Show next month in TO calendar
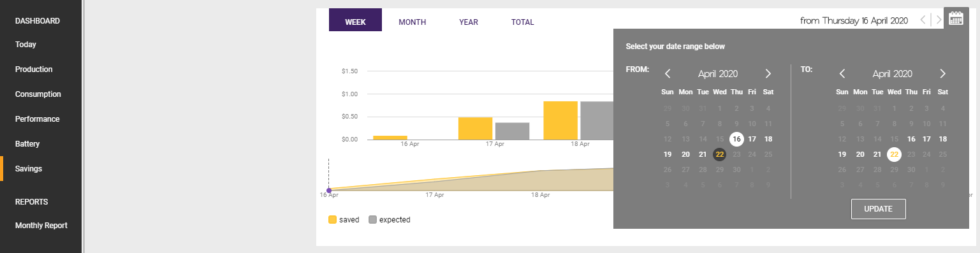This screenshot has width=980, height=253. pyautogui.click(x=942, y=74)
